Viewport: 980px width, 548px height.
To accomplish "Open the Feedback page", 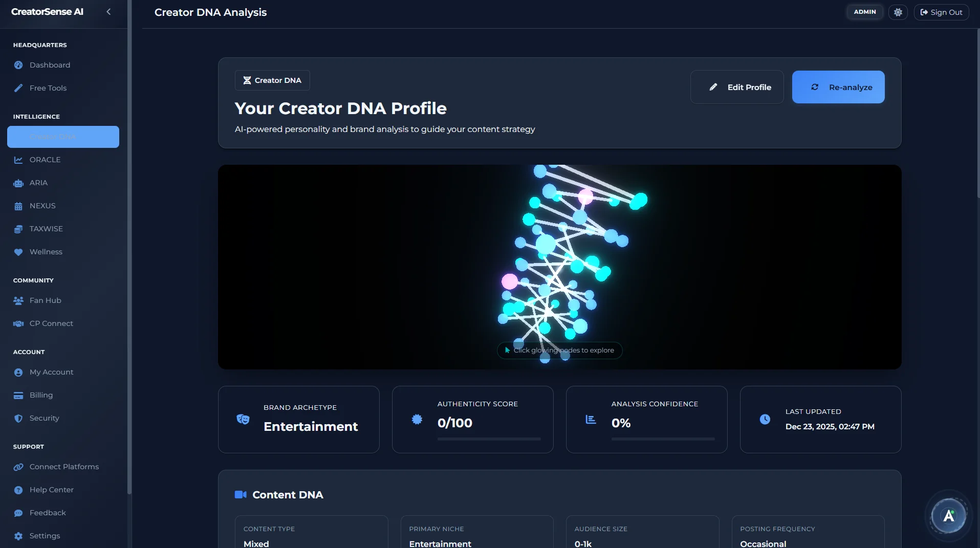I will click(47, 513).
